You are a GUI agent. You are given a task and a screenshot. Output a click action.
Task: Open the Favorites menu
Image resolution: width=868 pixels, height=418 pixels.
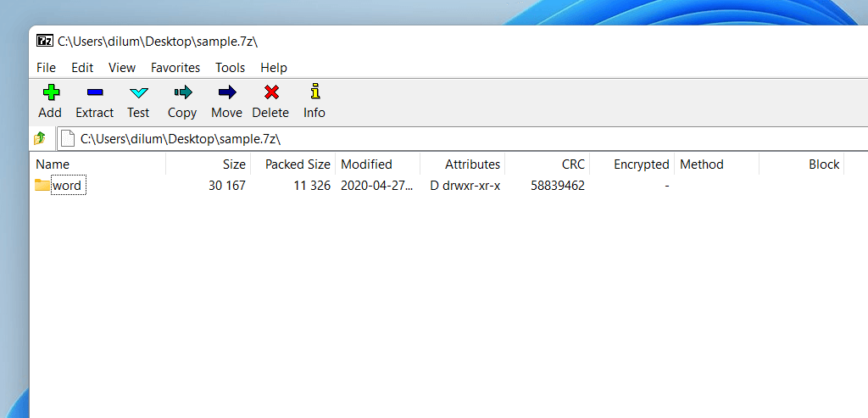(175, 68)
